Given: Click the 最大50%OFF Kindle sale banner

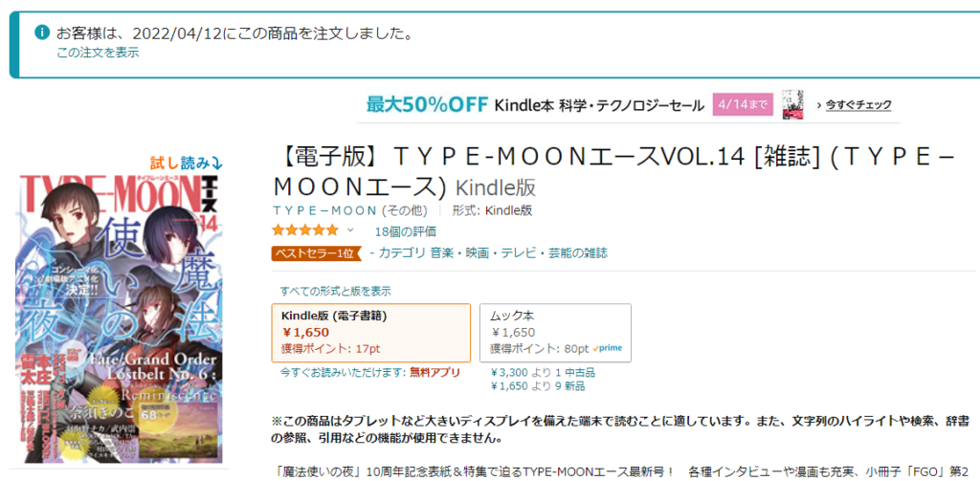Looking at the screenshot, I should coord(628,105).
